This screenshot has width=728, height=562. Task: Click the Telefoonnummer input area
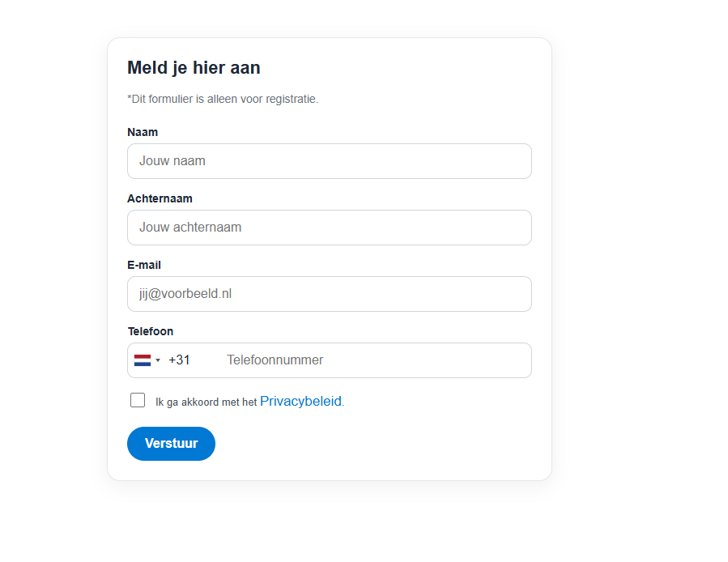[373, 360]
